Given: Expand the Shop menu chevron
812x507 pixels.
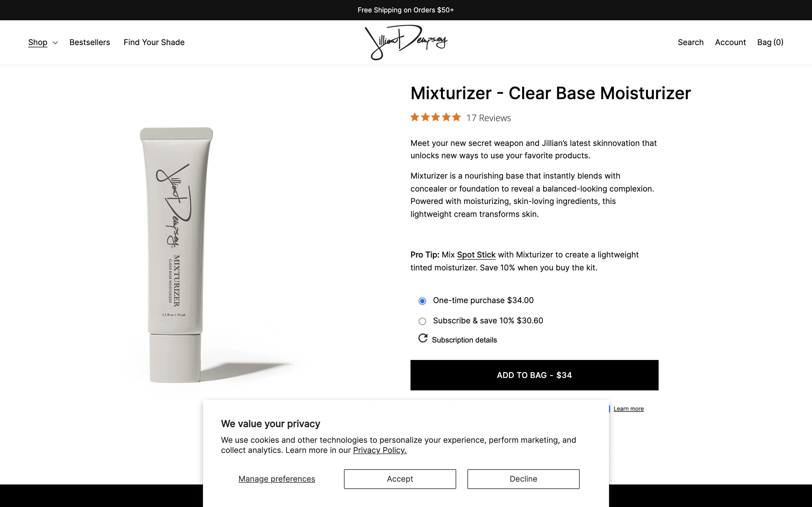Looking at the screenshot, I should [55, 43].
